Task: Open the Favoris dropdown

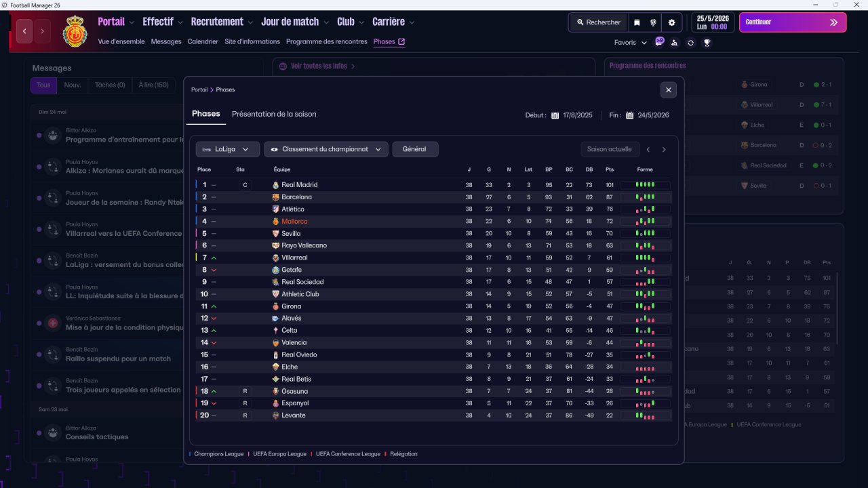Action: tap(631, 42)
